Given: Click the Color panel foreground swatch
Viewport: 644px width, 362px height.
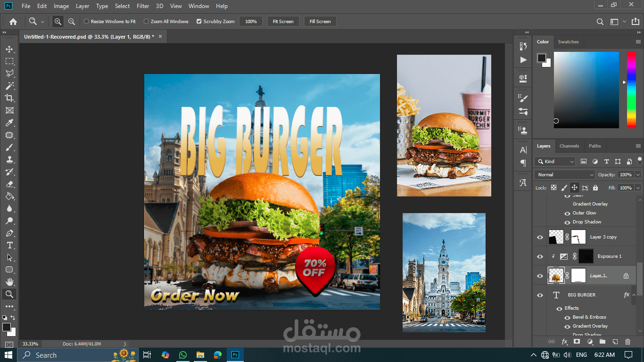Looking at the screenshot, I should click(x=542, y=58).
